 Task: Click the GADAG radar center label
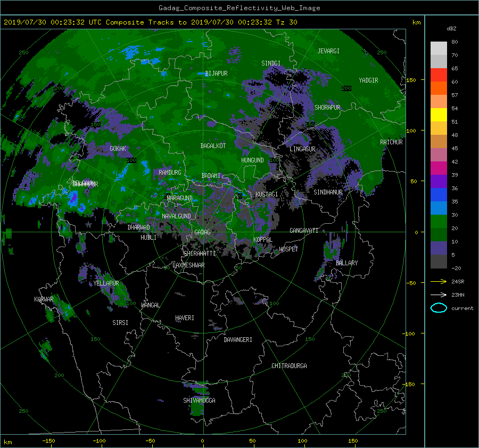point(202,232)
